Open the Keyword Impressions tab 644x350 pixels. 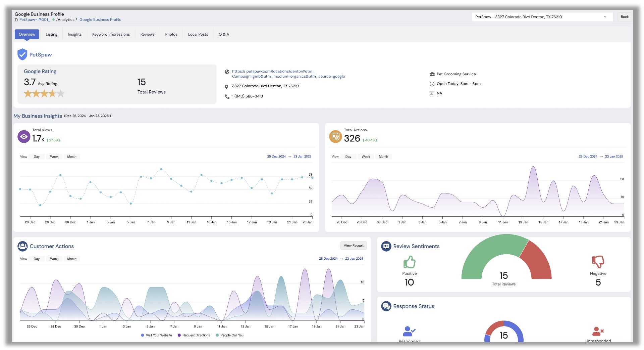pos(111,34)
